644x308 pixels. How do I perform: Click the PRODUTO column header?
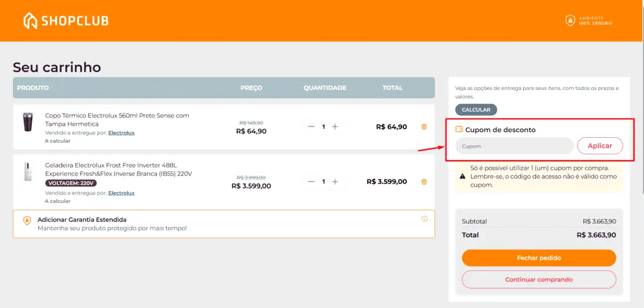coord(33,88)
